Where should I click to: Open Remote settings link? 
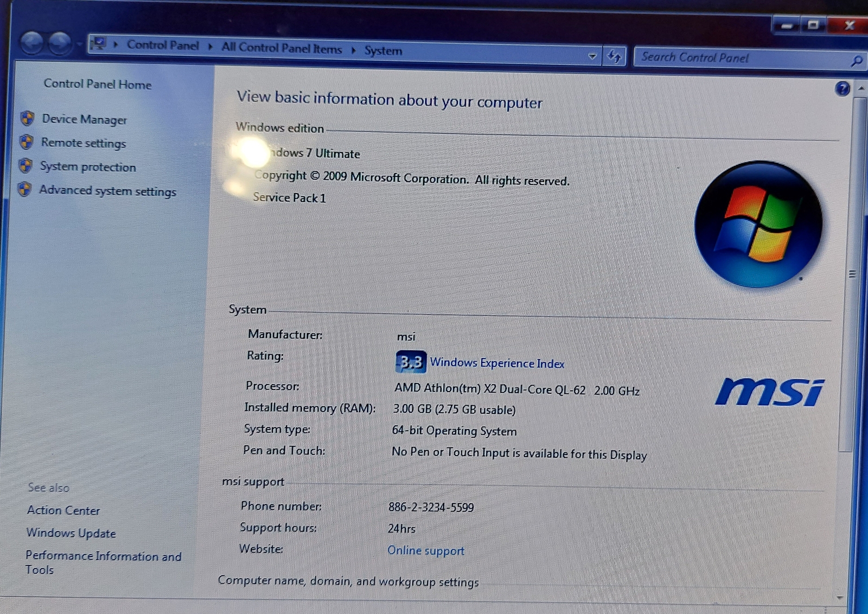[x=84, y=143]
